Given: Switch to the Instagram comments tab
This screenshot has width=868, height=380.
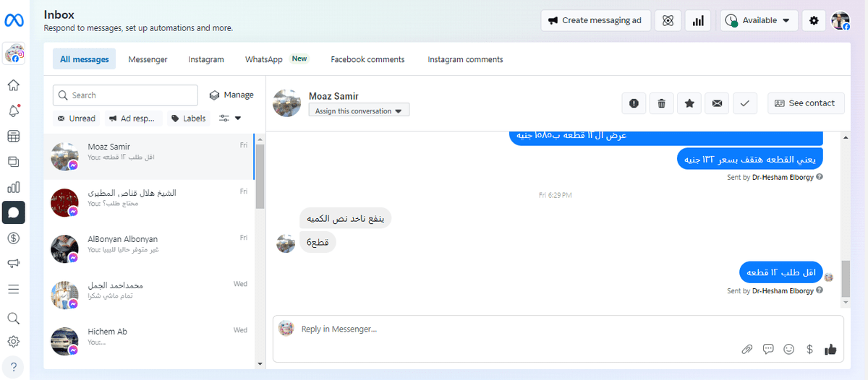Looking at the screenshot, I should [x=465, y=59].
